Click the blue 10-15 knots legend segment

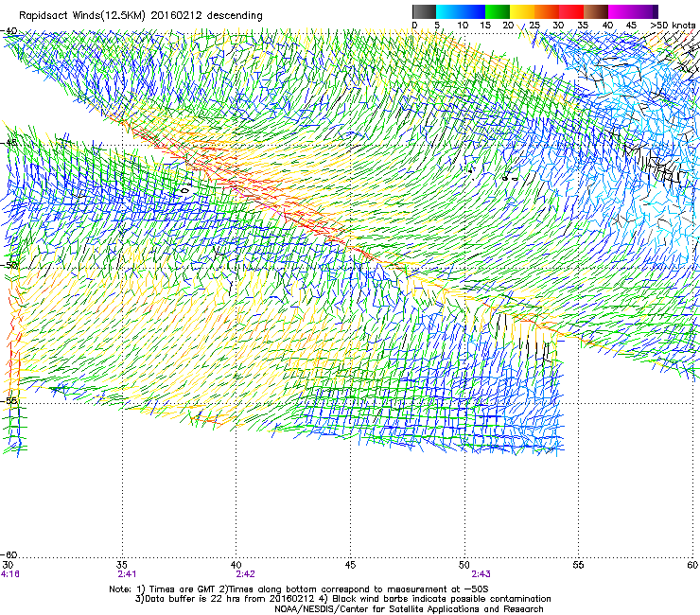(x=473, y=11)
